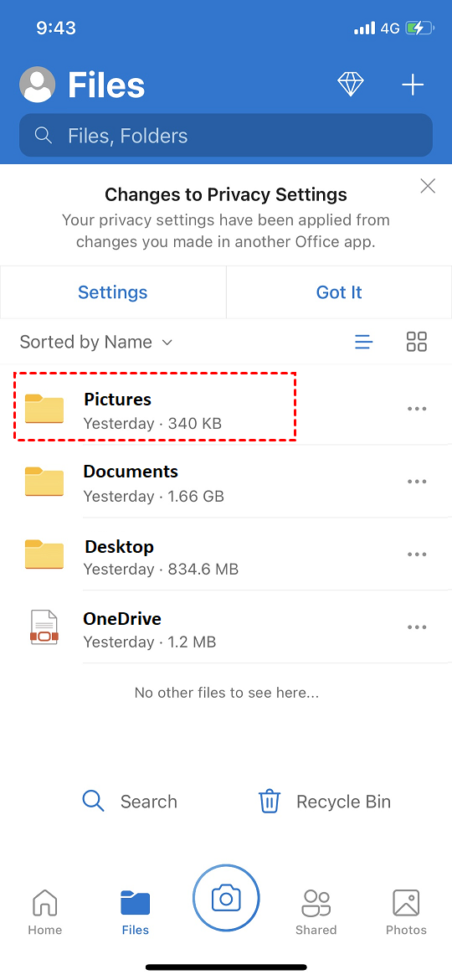Open more options for Desktop folder
Viewport: 452px width, 980px height.
pos(416,554)
